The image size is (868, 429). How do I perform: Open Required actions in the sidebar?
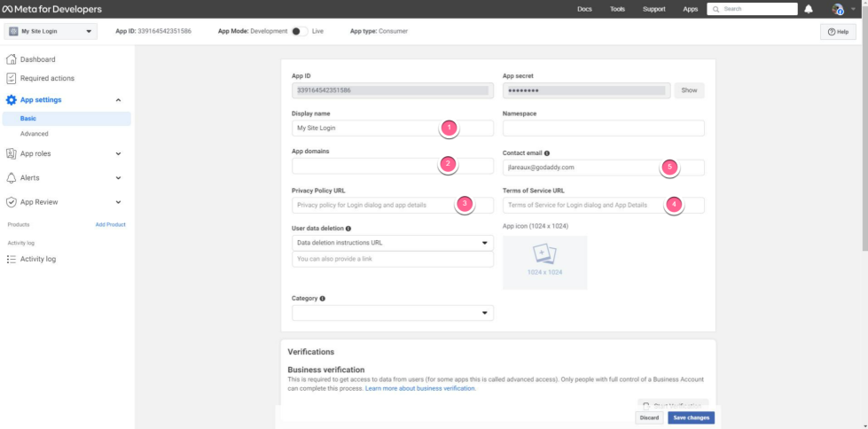click(x=47, y=78)
